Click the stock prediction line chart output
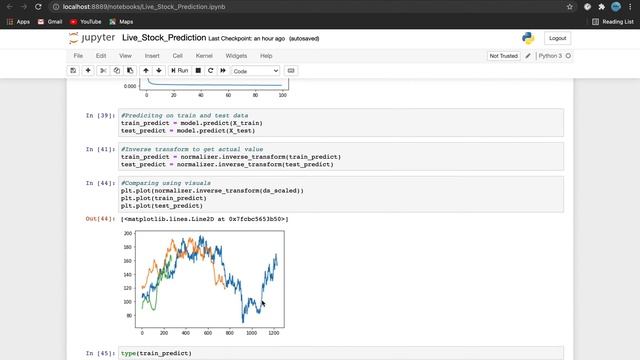This screenshot has width=640, height=360. [204, 282]
